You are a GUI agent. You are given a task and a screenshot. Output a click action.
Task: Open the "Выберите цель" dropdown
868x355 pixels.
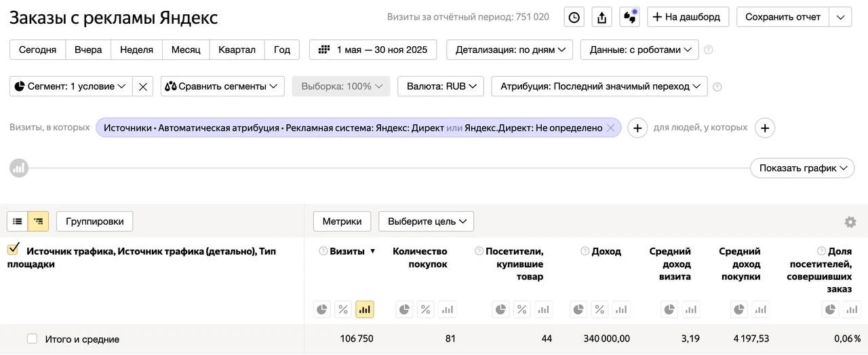tap(426, 221)
